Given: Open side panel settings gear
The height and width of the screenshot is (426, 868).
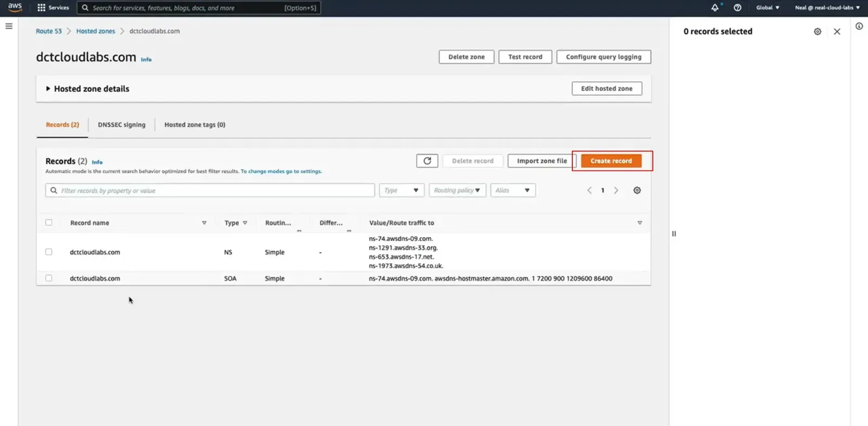Looking at the screenshot, I should [818, 31].
